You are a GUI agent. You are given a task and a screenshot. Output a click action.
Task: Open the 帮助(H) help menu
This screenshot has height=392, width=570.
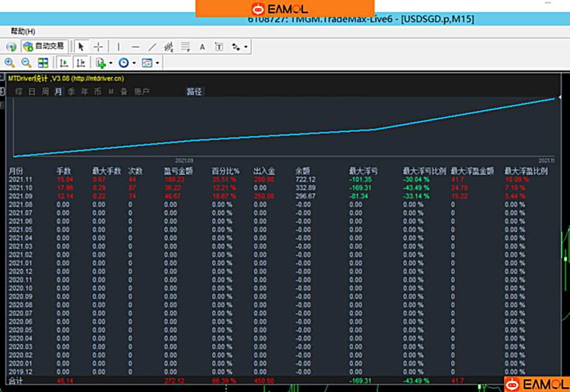(23, 31)
